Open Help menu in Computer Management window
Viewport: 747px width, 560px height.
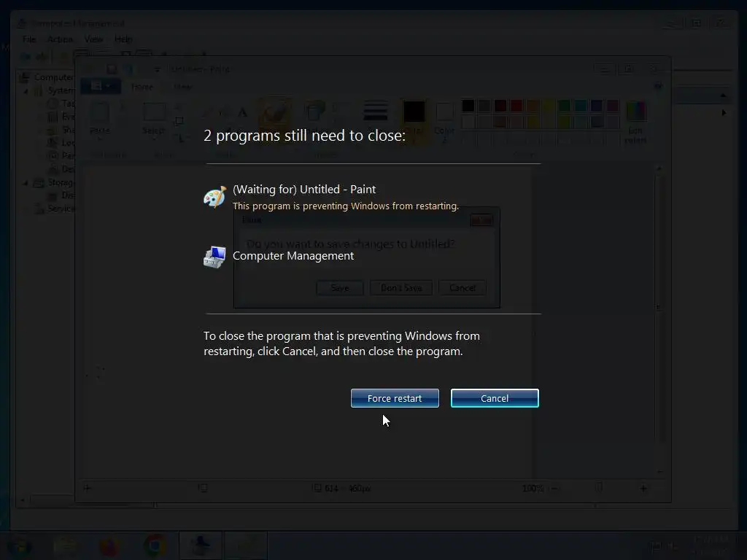point(123,39)
